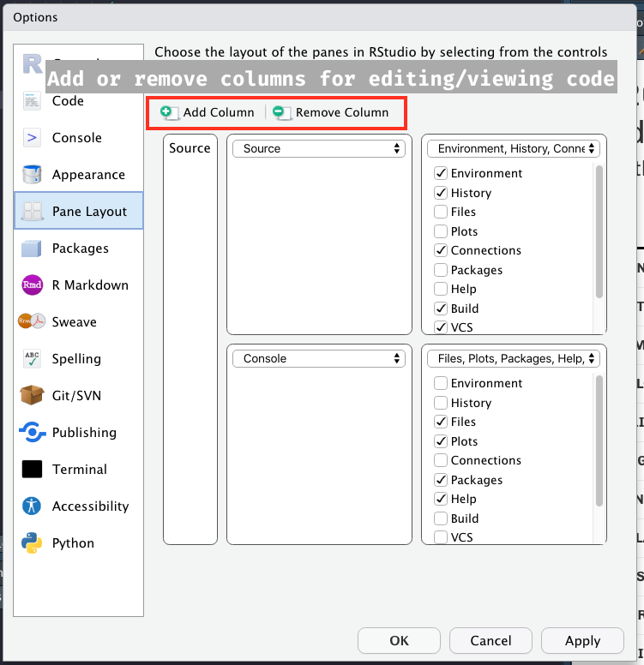The image size is (644, 665).
Task: Click the Add Column button label
Action: pos(219,112)
